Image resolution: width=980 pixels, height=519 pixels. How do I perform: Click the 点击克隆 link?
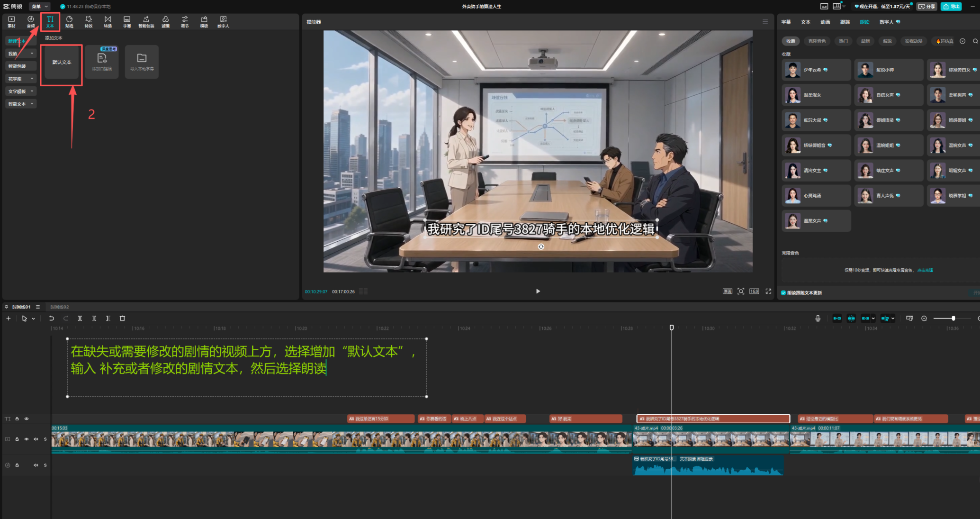click(925, 270)
